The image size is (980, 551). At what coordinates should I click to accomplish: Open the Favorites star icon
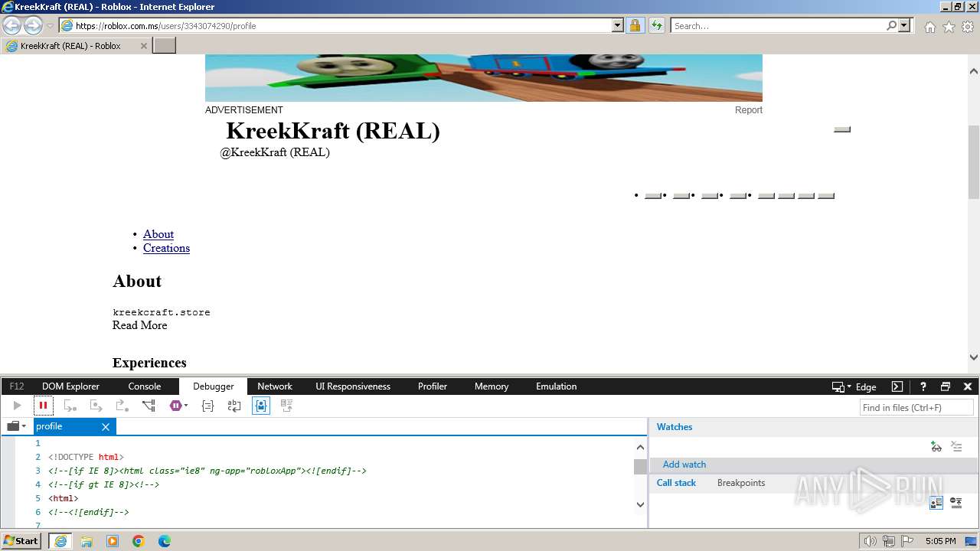[949, 27]
